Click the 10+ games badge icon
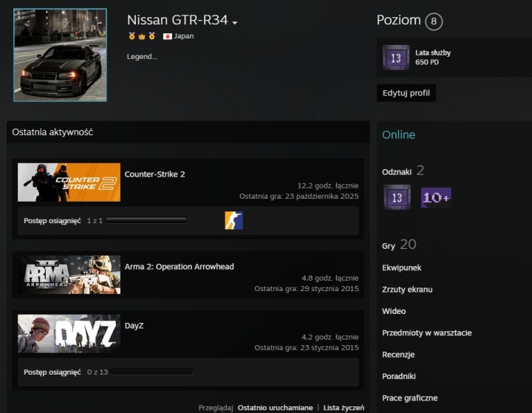The height and width of the screenshot is (413, 532). (x=436, y=197)
